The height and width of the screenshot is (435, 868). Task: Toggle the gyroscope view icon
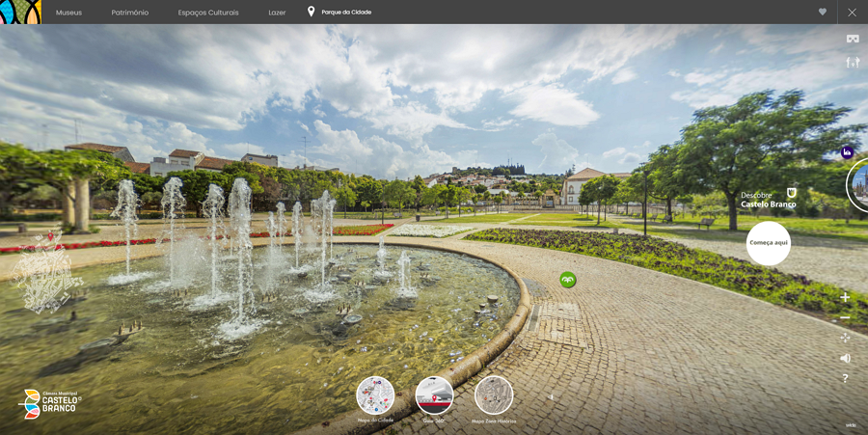click(853, 63)
